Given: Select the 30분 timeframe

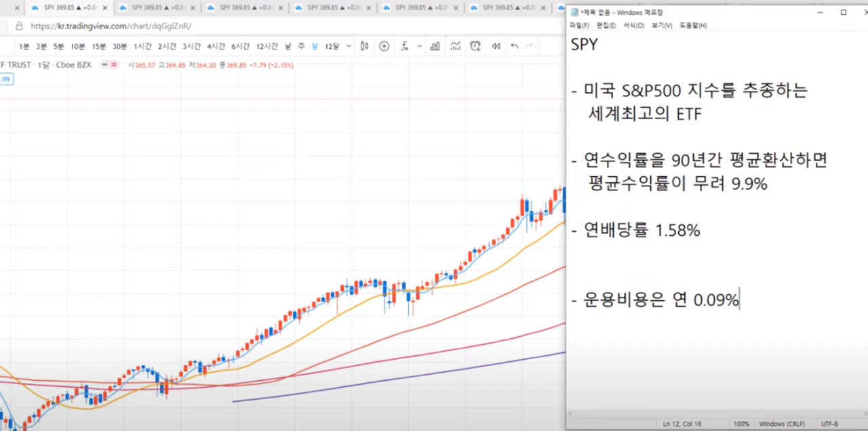Looking at the screenshot, I should tap(120, 46).
